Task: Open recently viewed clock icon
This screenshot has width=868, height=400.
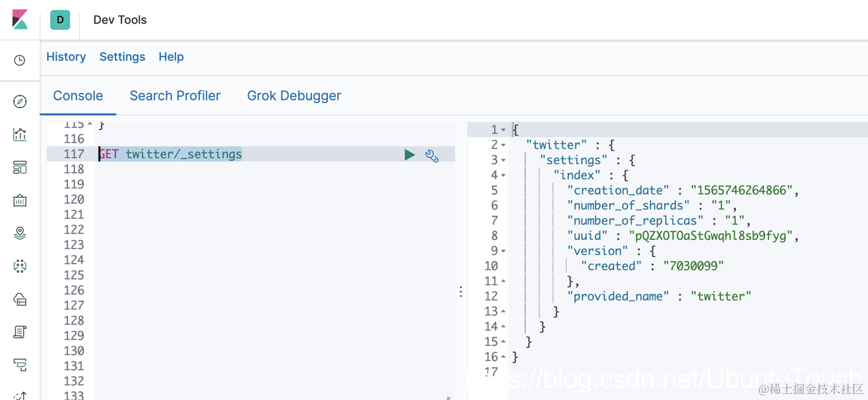Action: (x=20, y=61)
